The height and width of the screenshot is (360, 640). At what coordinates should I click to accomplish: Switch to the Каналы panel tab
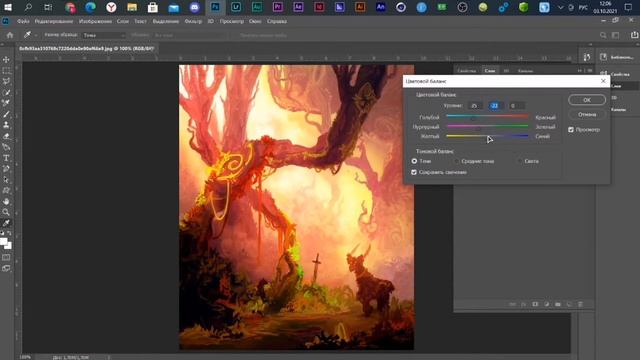pyautogui.click(x=525, y=71)
